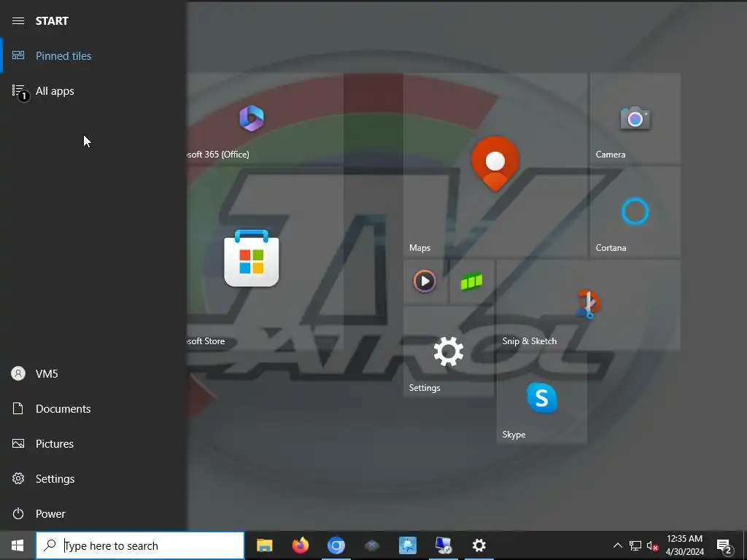Open clock showing 12:35 AM
Image resolution: width=747 pixels, height=560 pixels.
[x=684, y=545]
